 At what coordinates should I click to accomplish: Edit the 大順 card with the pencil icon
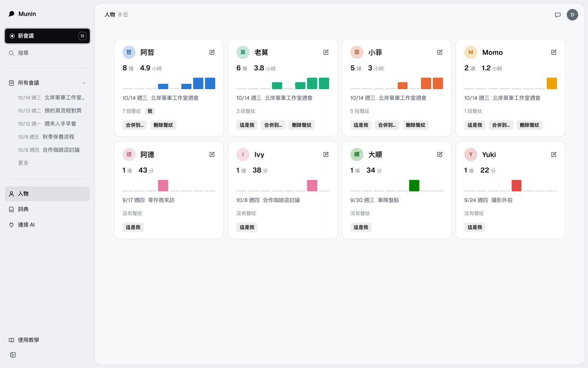tap(440, 155)
